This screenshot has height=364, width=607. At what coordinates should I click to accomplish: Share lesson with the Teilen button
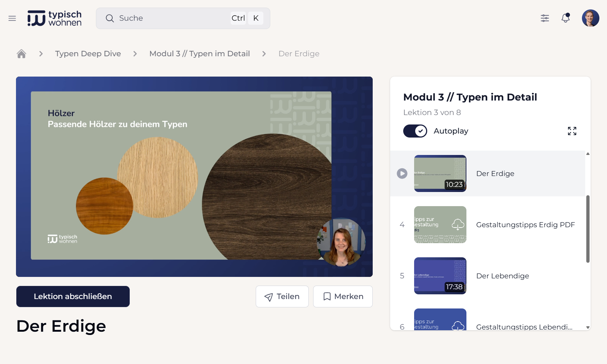point(282,296)
